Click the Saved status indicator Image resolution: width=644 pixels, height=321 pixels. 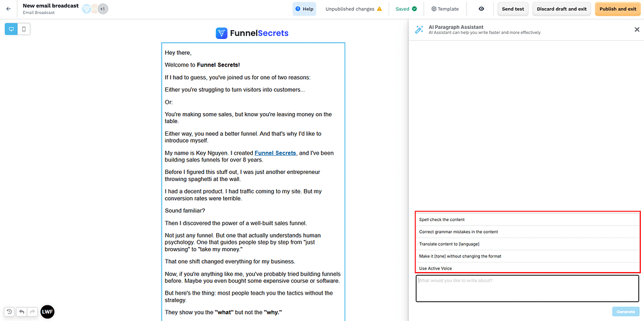point(406,9)
